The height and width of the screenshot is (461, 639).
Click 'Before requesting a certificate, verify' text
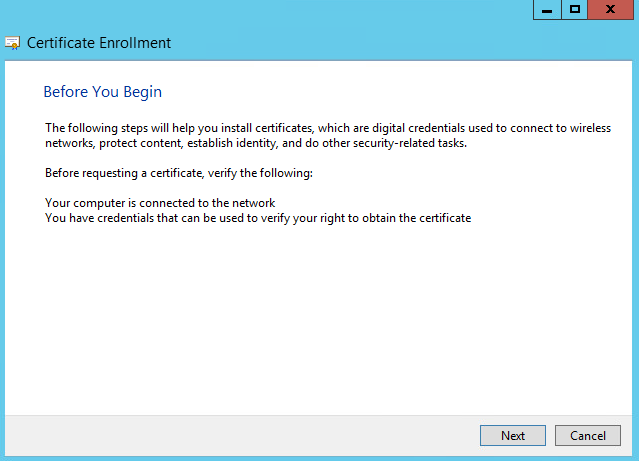(179, 173)
